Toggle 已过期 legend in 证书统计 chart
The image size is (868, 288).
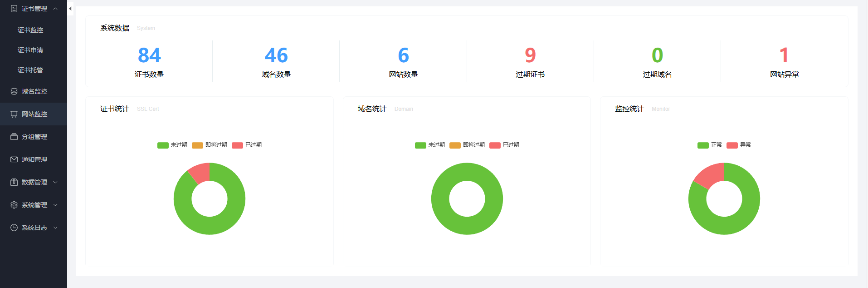[x=247, y=145]
